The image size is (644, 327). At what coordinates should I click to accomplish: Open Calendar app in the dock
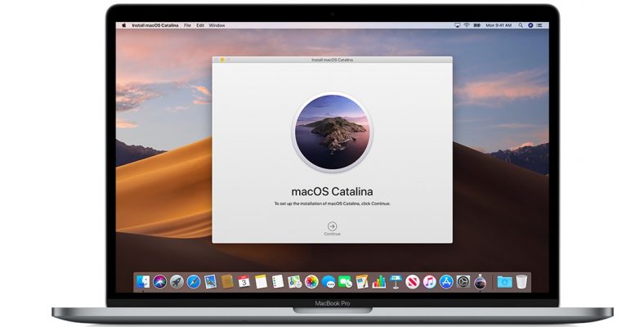pyautogui.click(x=244, y=281)
